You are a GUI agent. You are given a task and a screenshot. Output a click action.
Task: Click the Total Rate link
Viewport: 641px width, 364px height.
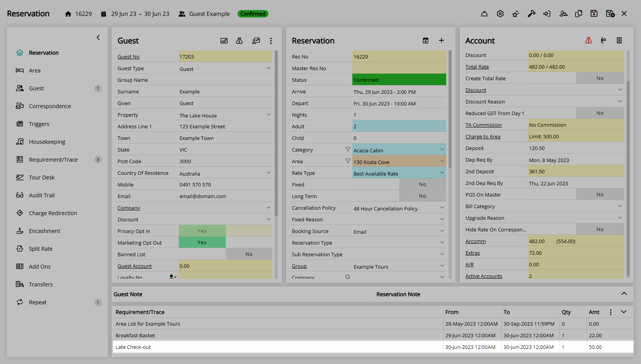tap(477, 67)
